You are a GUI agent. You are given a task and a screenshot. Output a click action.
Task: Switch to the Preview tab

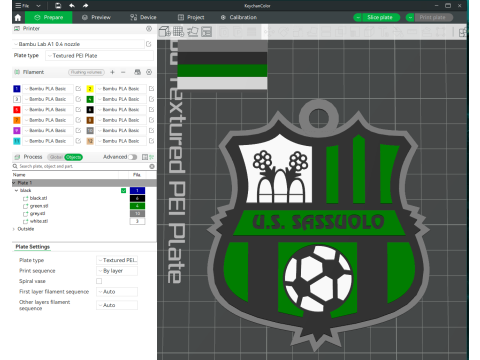(96, 17)
